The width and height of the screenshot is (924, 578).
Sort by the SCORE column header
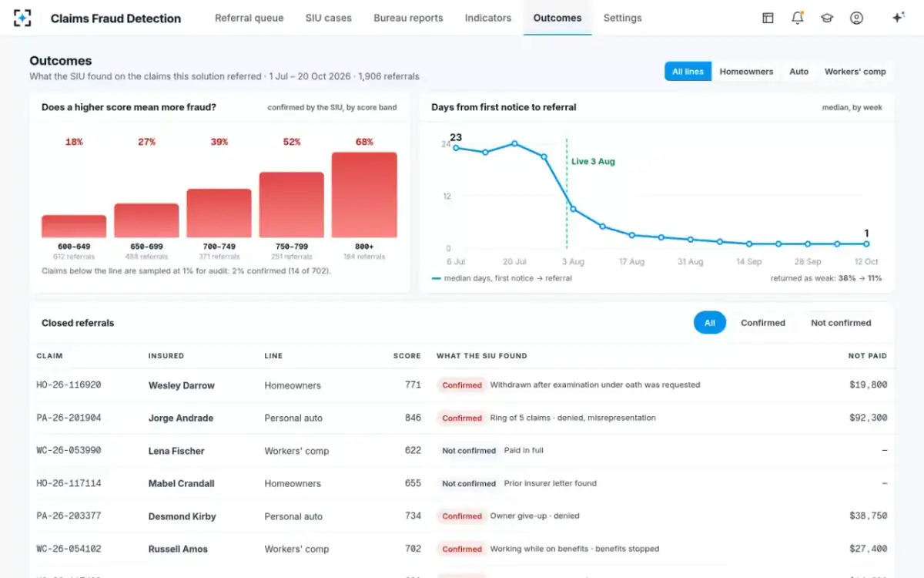point(407,356)
